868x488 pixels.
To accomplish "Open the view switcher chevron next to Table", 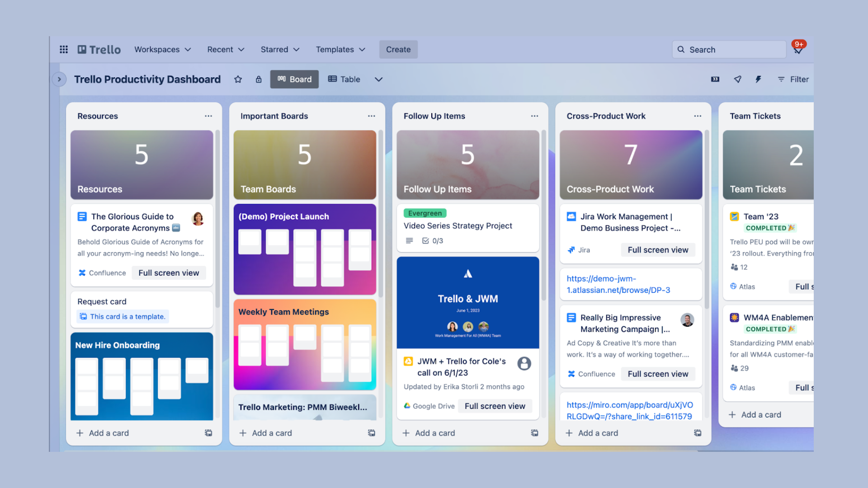I will tap(378, 79).
